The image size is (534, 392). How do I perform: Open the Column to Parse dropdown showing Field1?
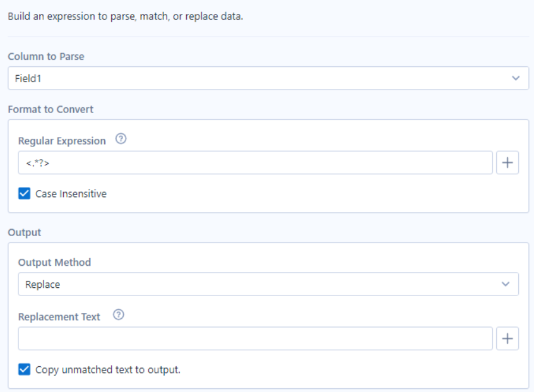[x=252, y=79]
